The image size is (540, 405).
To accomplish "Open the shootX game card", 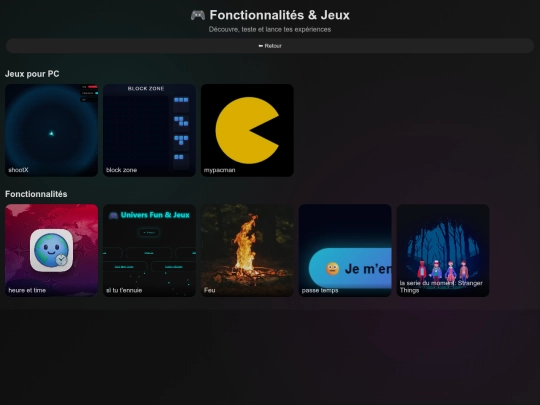I will pyautogui.click(x=51, y=130).
